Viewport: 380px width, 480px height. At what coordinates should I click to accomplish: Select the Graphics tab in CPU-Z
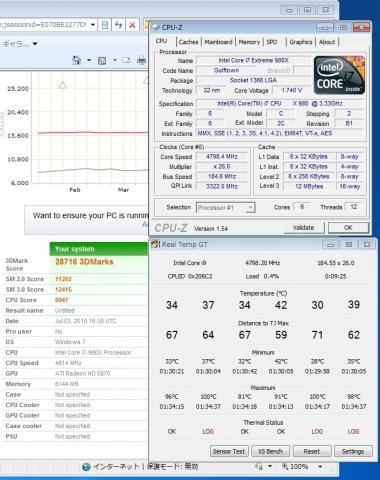point(301,42)
